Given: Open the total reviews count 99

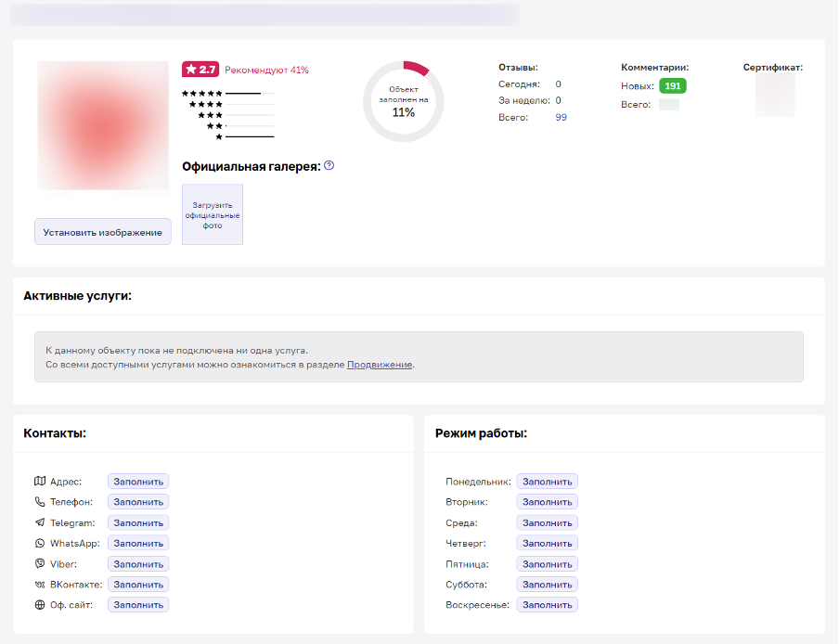Looking at the screenshot, I should click(x=561, y=118).
